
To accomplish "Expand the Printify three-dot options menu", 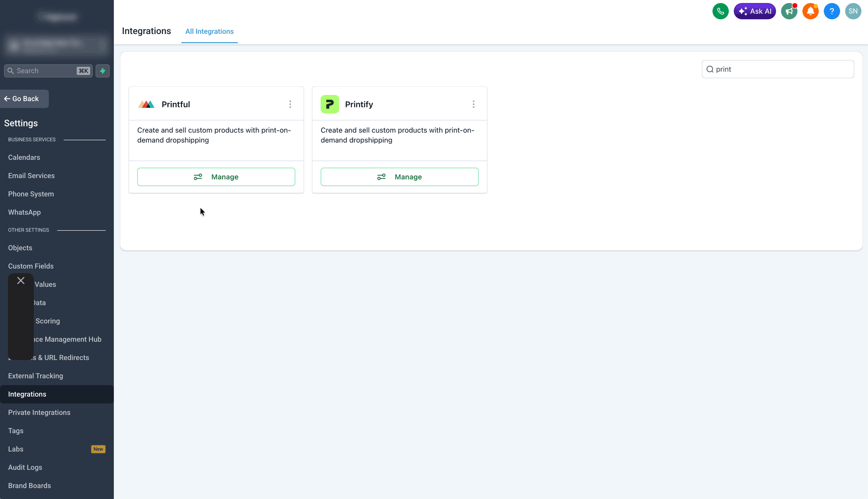I will 474,104.
